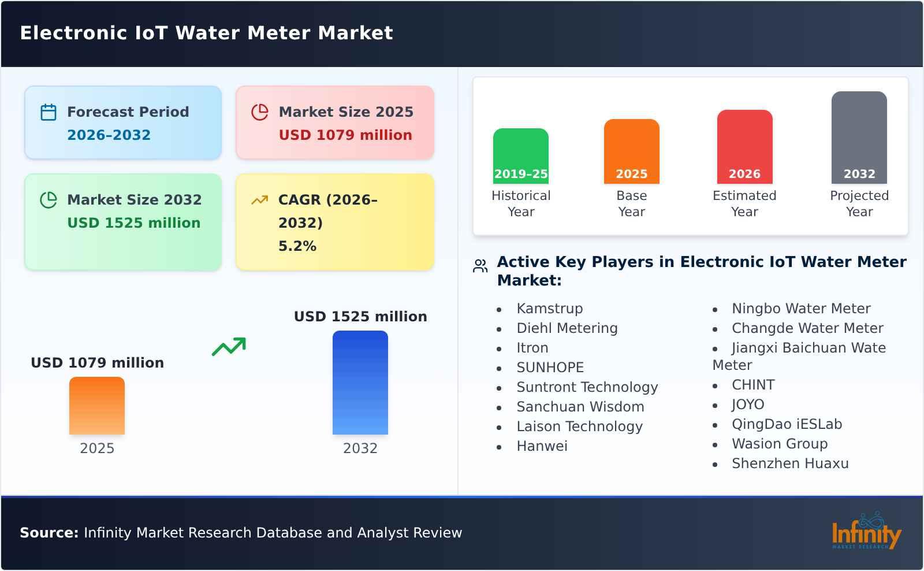
Task: Click the CAGR trend arrow icon
Action: tap(260, 199)
